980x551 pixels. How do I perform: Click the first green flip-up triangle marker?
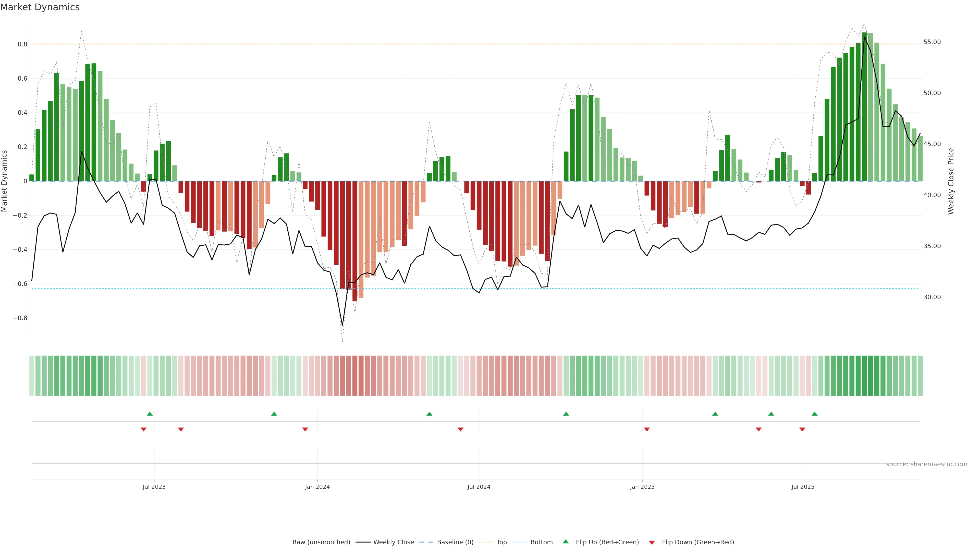pyautogui.click(x=150, y=414)
